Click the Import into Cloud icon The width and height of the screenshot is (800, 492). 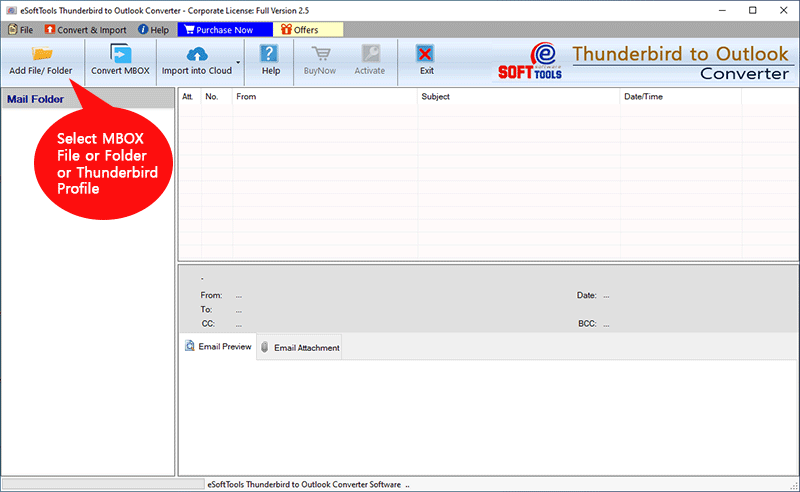(197, 54)
